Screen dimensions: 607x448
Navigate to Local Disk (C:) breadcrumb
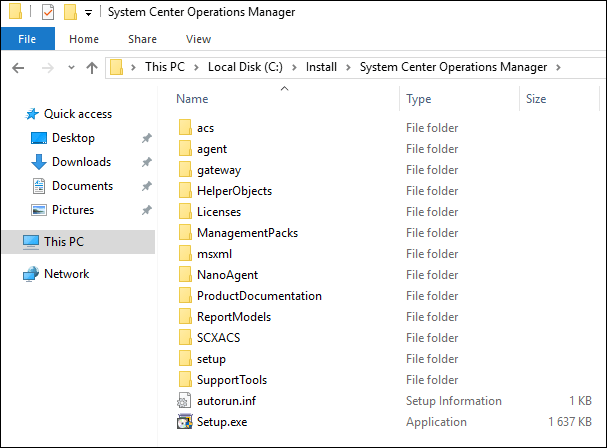[x=245, y=67]
